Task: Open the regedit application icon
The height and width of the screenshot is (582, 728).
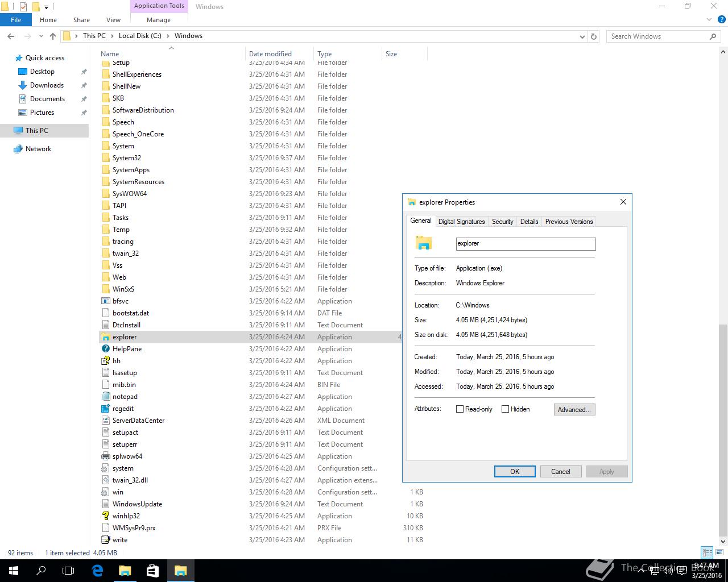Action: point(105,409)
